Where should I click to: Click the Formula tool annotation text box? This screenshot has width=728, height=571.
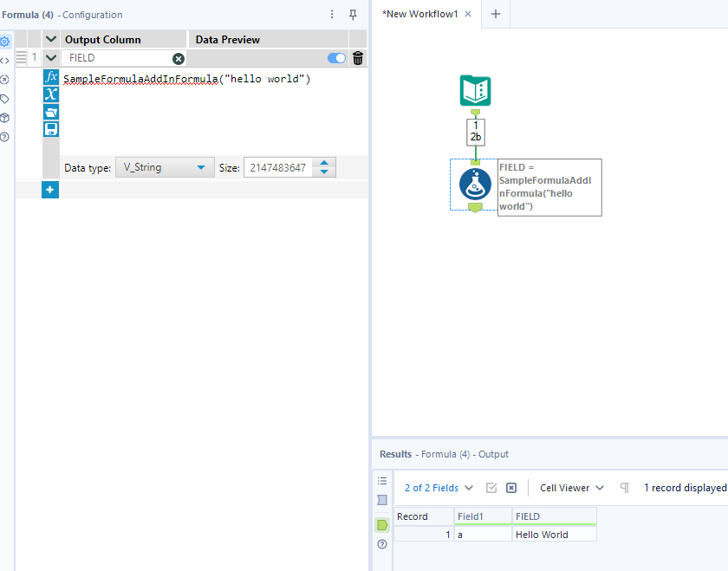[x=549, y=187]
